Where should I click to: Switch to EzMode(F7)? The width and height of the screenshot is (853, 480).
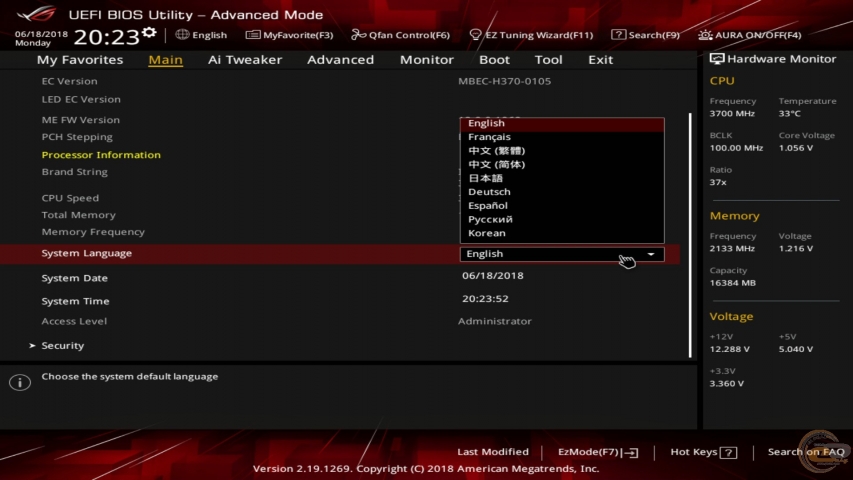(598, 452)
